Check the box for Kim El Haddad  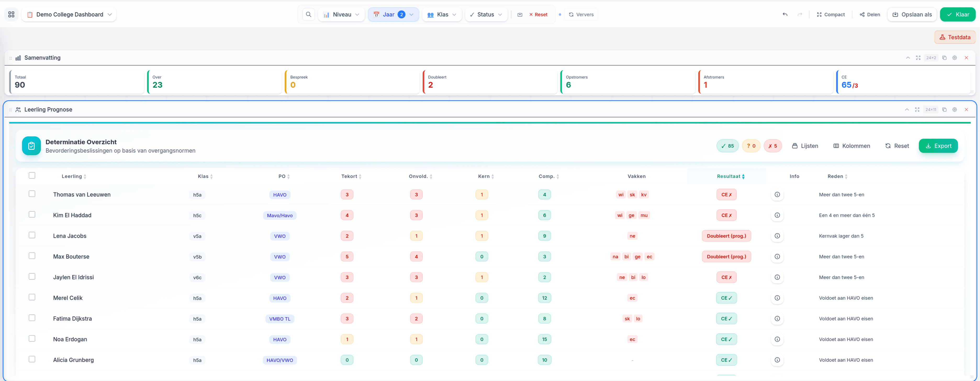[32, 215]
